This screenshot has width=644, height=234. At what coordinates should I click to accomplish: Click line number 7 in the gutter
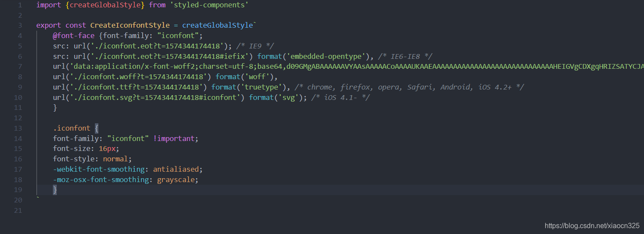20,67
